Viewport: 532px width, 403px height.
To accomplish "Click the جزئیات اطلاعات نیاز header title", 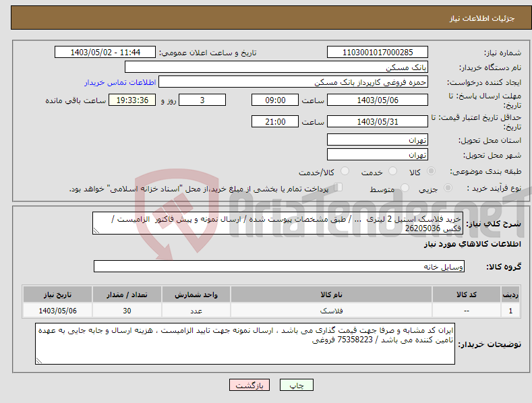I will point(482,18).
